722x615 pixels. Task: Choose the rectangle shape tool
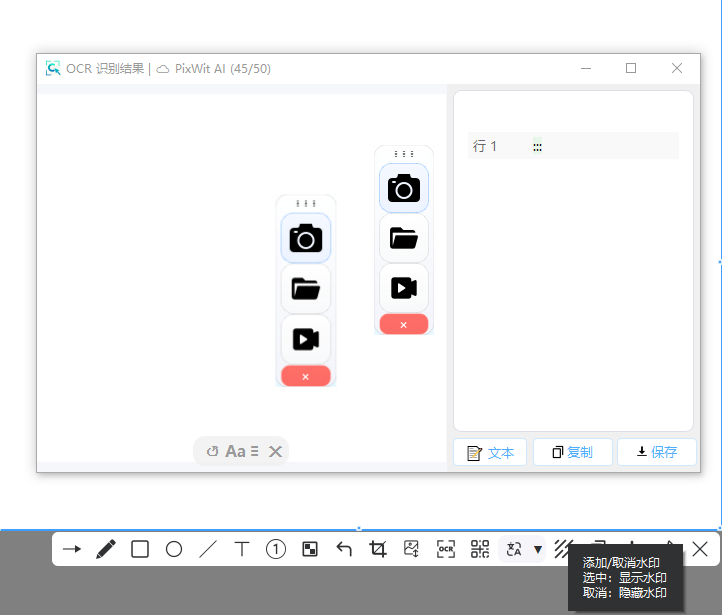tap(140, 549)
